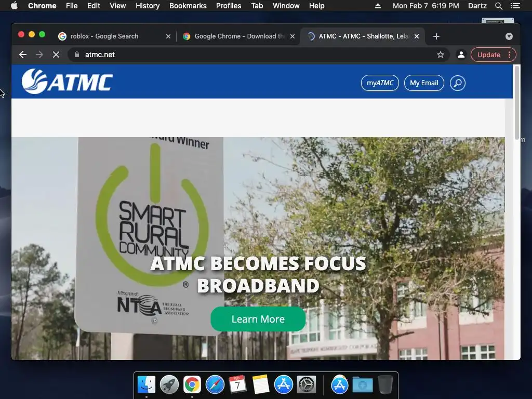Viewport: 532px width, 399px height.
Task: Click the eject icon in the menu bar
Action: (x=378, y=6)
